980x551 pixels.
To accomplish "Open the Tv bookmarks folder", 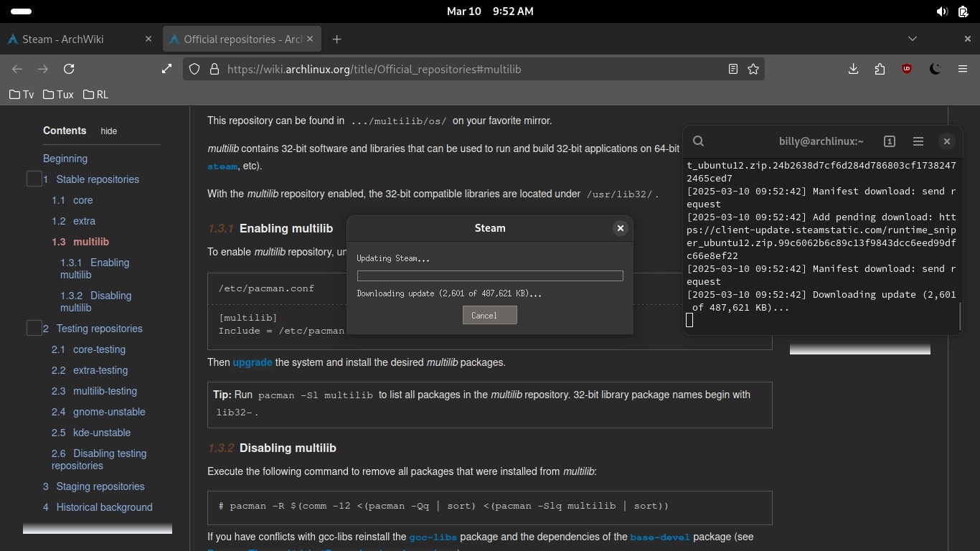I will (x=22, y=94).
